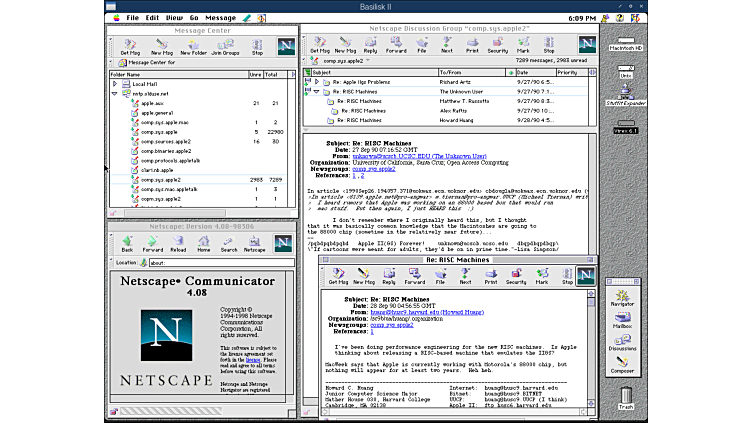Click Print icon in discussion group toolbar
This screenshot has width=752, height=423.
click(471, 45)
